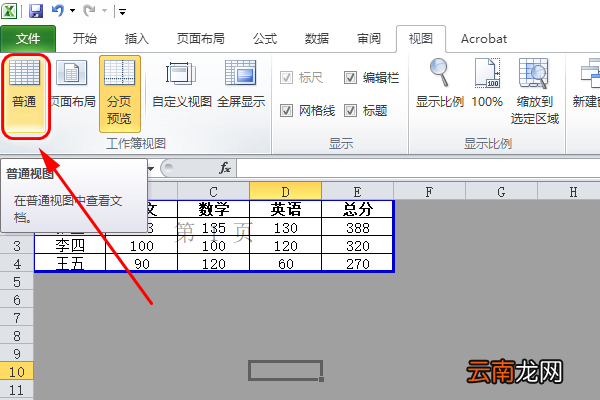This screenshot has height=400, width=600.
Task: Switch to Normal (普通) view
Action: tap(24, 95)
